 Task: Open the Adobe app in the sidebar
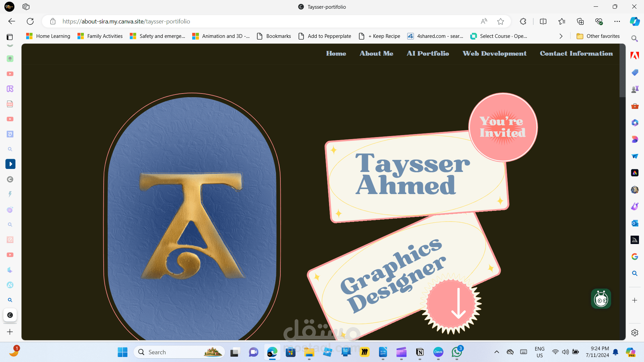[x=635, y=56]
